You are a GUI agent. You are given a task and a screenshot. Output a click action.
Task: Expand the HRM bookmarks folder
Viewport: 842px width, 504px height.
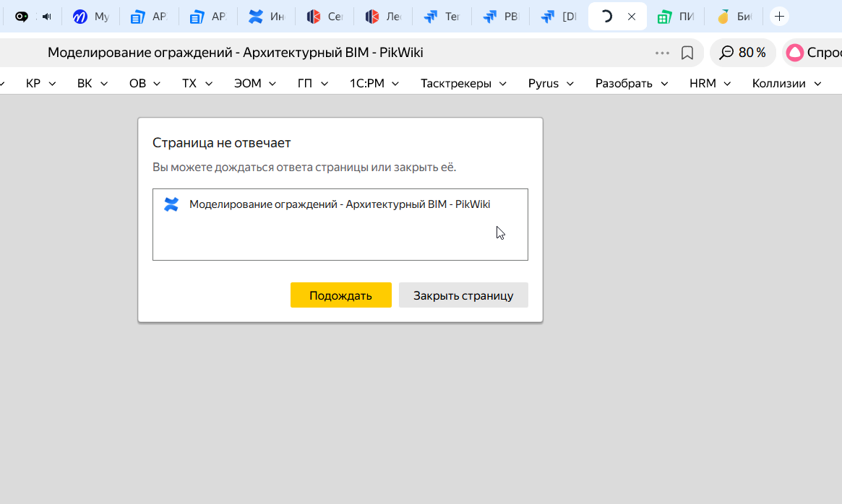coord(710,83)
